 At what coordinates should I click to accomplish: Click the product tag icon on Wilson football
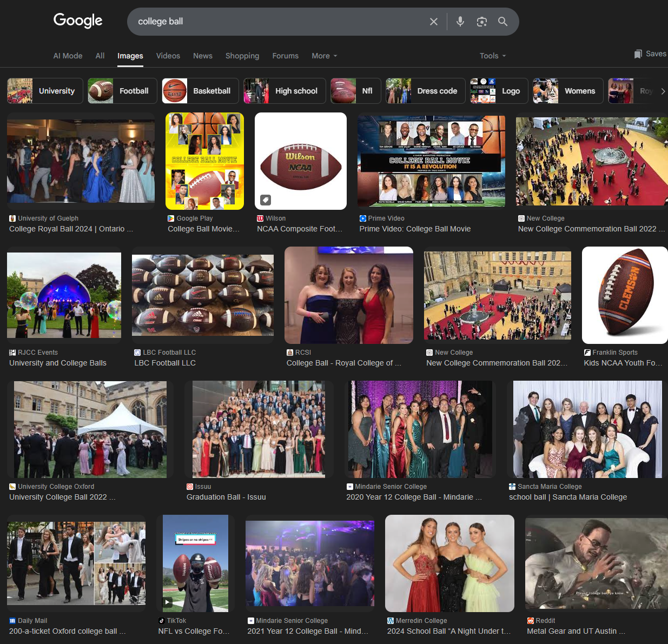(x=266, y=200)
